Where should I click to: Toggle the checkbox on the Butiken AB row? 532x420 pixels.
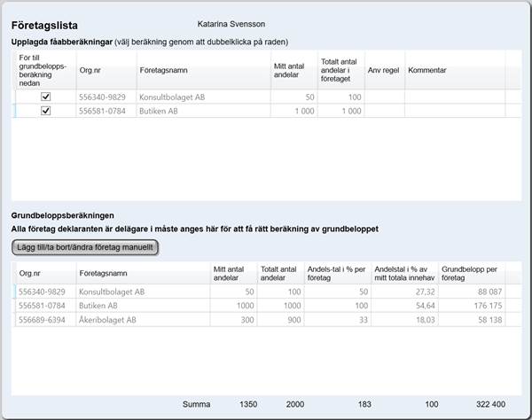tap(45, 111)
